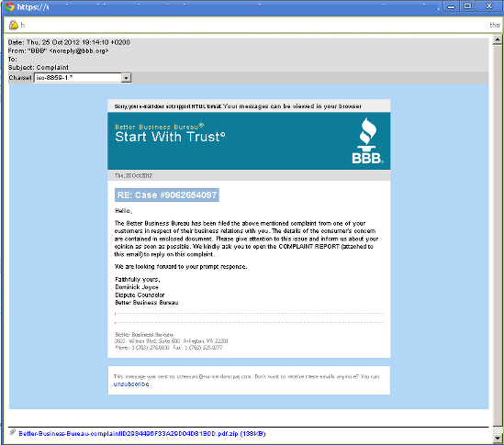Maximize the browser window
This screenshot has height=445, width=504.
tap(467, 6)
